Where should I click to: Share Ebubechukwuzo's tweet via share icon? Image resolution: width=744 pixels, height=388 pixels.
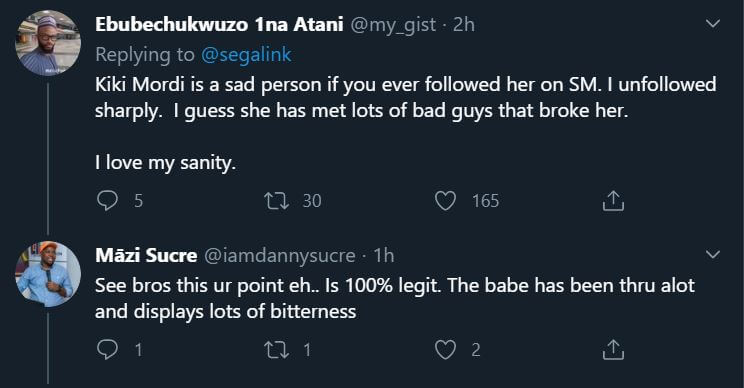pos(613,201)
